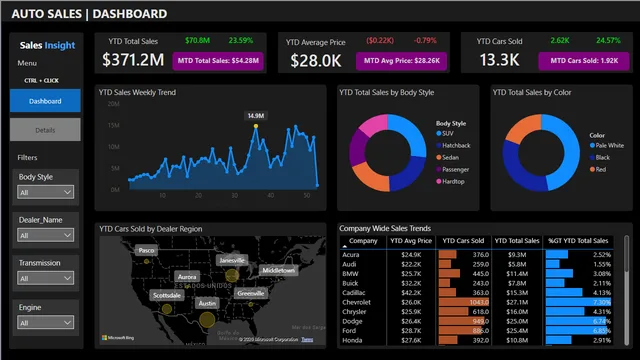Open the Details page button

[x=45, y=130]
